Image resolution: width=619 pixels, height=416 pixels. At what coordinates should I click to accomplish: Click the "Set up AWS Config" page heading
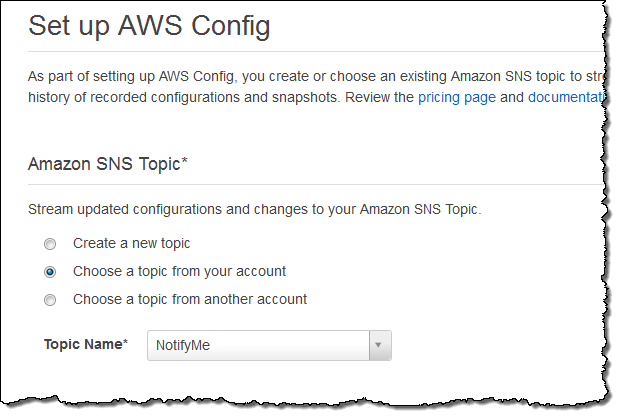coord(149,26)
